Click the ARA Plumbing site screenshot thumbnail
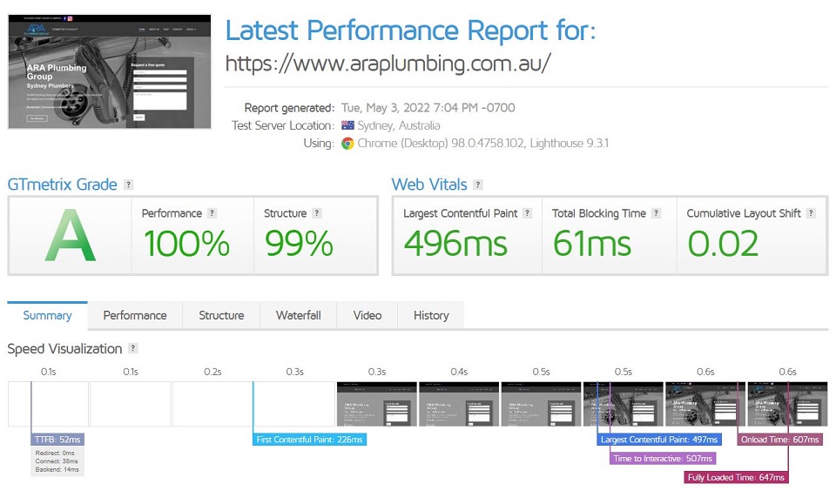Viewport: 836px width, 504px height. [110, 72]
